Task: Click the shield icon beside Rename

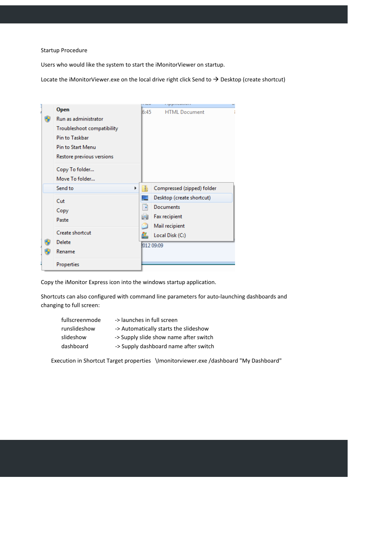Action: click(x=48, y=252)
